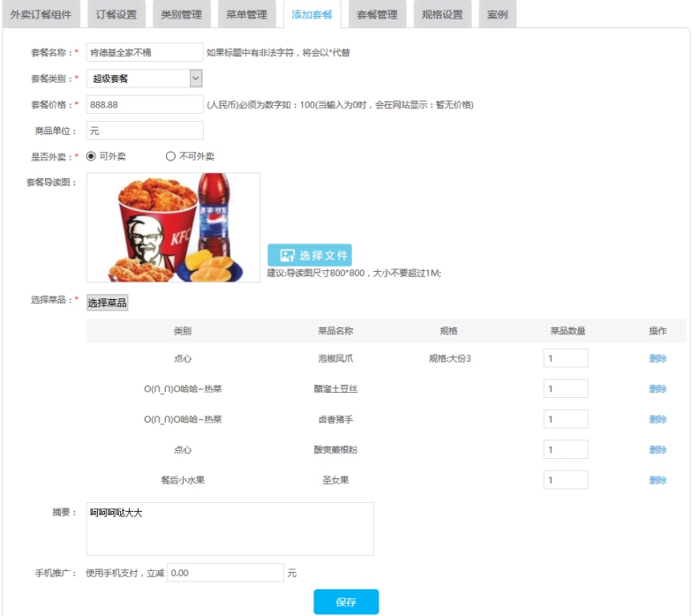The height and width of the screenshot is (616, 700).
Task: Delete the 醋溜土豆丝 row
Action: [658, 389]
